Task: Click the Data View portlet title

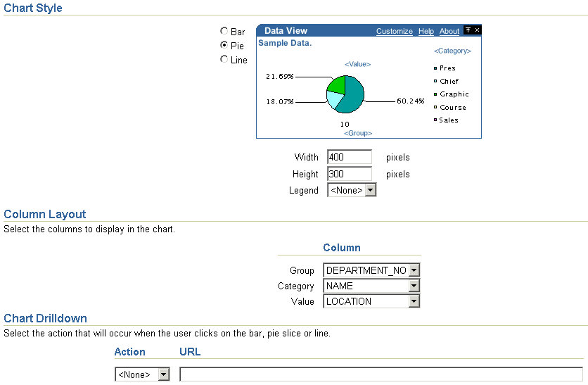Action: (x=286, y=31)
